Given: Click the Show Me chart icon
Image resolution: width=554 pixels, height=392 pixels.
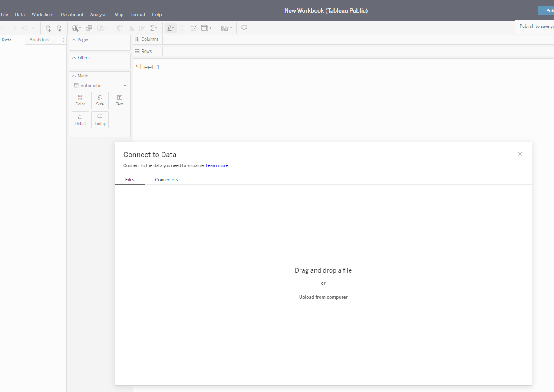Looking at the screenshot, I should tap(225, 28).
